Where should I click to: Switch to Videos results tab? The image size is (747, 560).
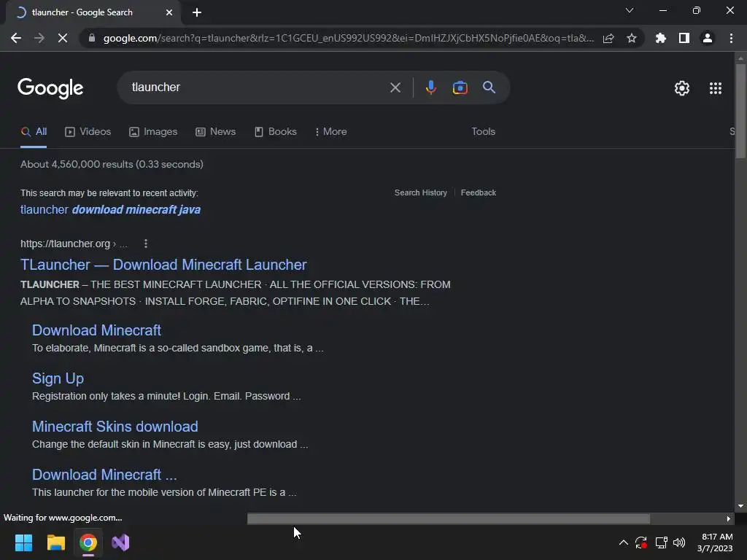[88, 131]
